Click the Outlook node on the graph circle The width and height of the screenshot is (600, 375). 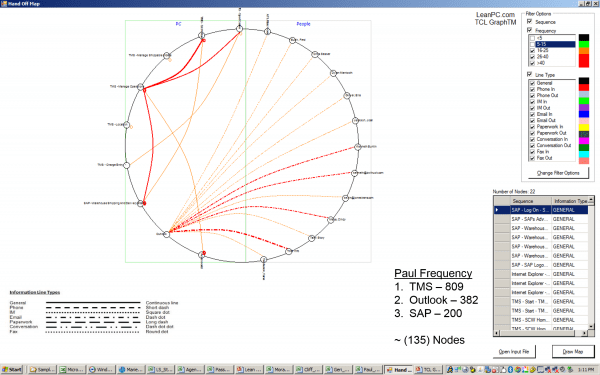167,234
